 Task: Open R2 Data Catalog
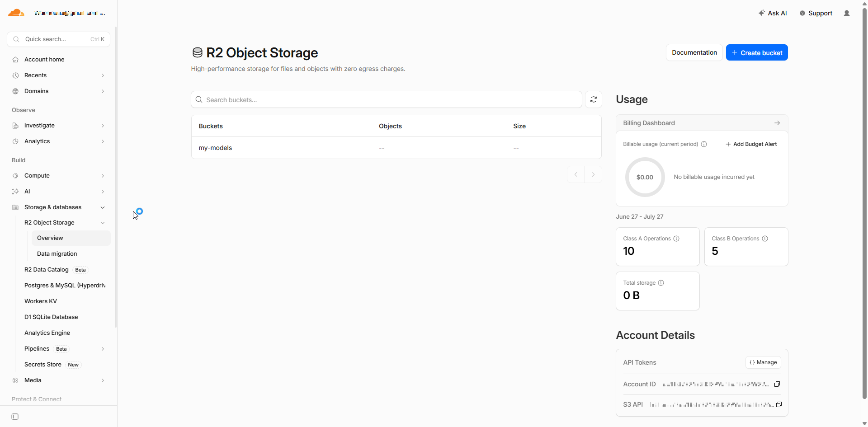pyautogui.click(x=47, y=270)
